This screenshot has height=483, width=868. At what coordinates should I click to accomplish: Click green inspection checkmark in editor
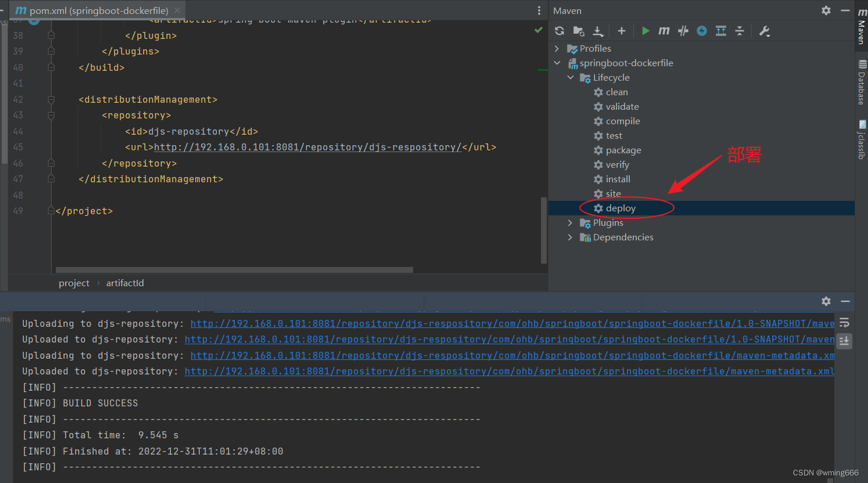pos(539,30)
